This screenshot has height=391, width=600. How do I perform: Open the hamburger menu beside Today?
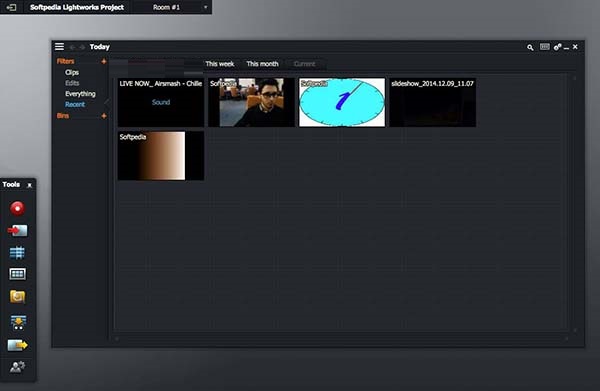[x=59, y=47]
